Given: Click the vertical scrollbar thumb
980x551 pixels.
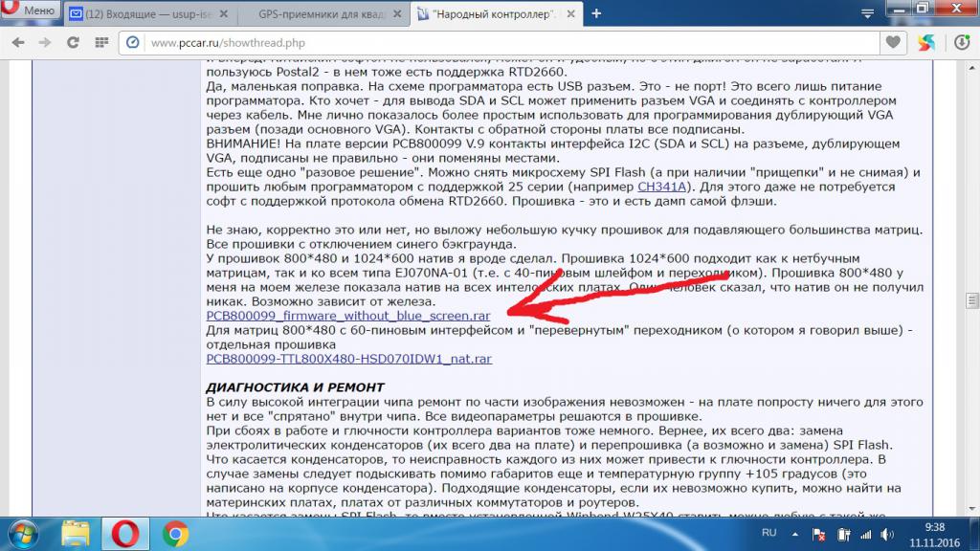Looking at the screenshot, I should (972, 300).
